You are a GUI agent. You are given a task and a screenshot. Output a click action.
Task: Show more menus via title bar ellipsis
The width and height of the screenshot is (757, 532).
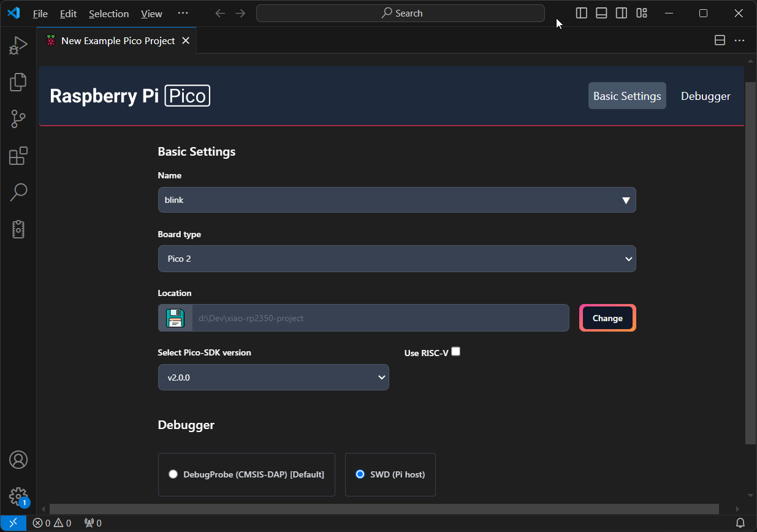point(183,13)
